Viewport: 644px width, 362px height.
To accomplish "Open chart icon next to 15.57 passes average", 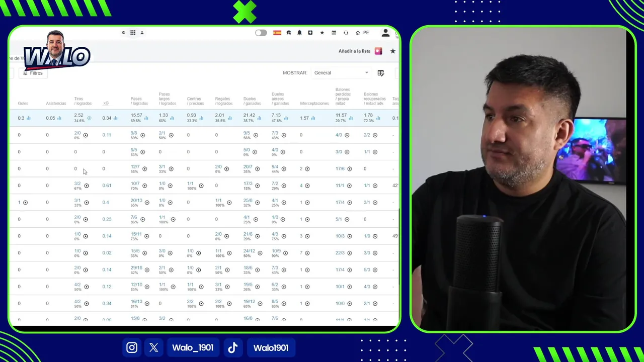I will point(146,118).
